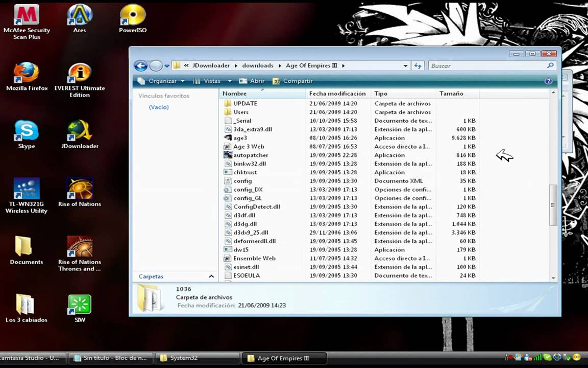Screen dimensions: 588x368
Task: Show hidden breadcrumb path chevrons
Action: [186, 66]
